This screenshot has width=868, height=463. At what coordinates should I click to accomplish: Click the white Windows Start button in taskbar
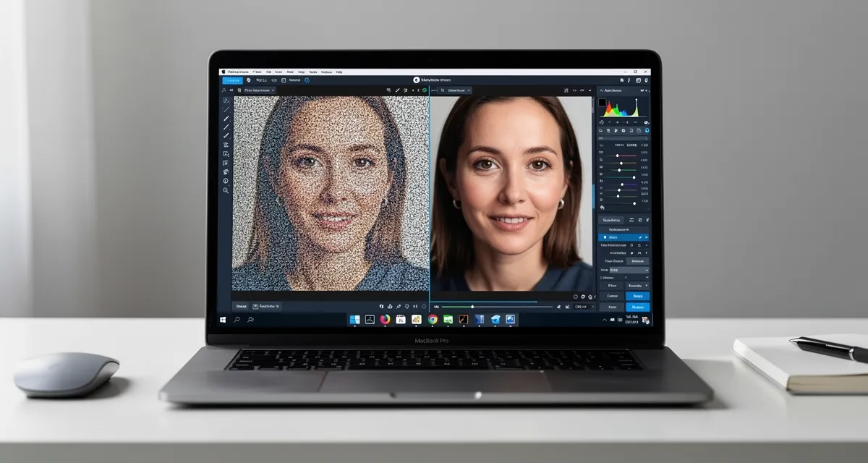(x=223, y=319)
